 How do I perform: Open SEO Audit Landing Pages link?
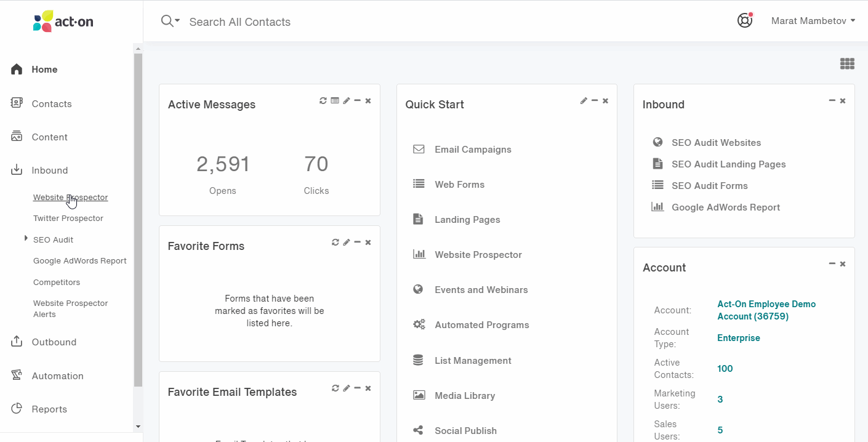(x=728, y=164)
